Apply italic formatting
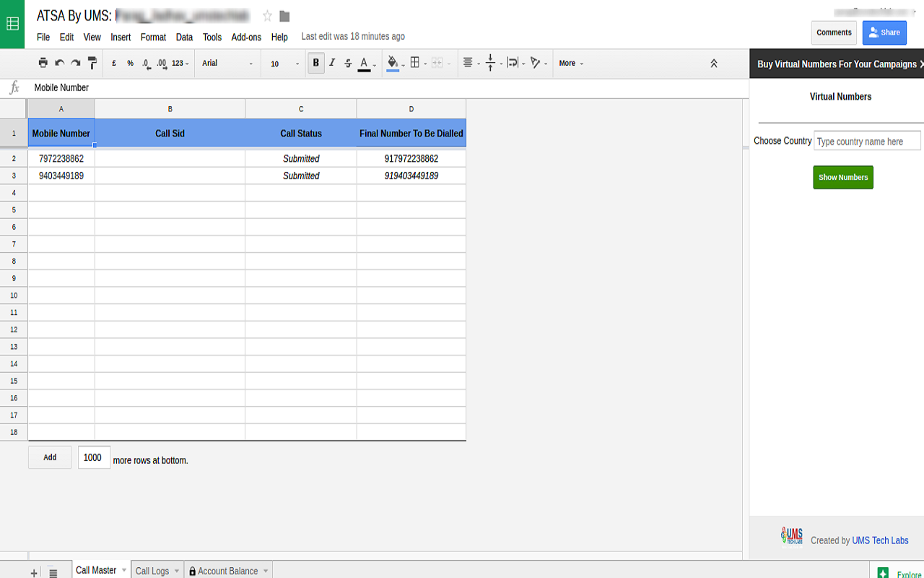924x578 pixels. 332,63
